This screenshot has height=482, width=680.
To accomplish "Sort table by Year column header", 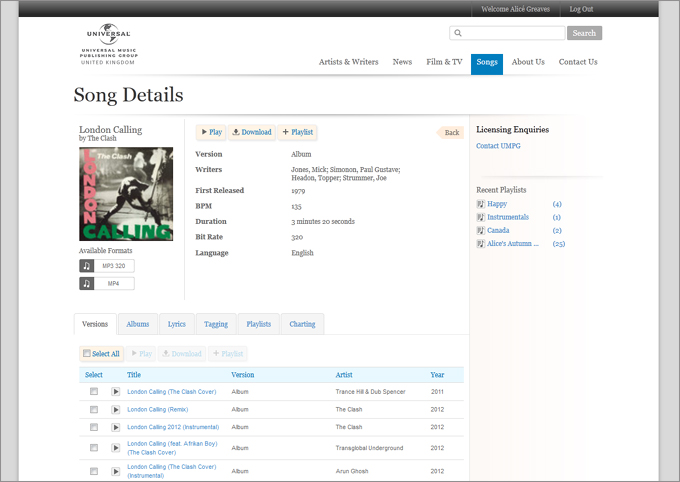I will pos(437,375).
